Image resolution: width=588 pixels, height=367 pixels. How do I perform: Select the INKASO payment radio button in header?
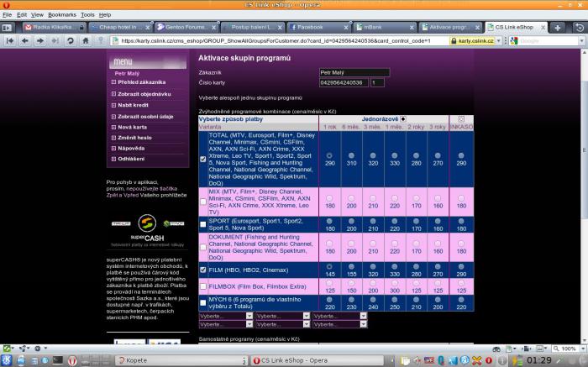tap(461, 119)
